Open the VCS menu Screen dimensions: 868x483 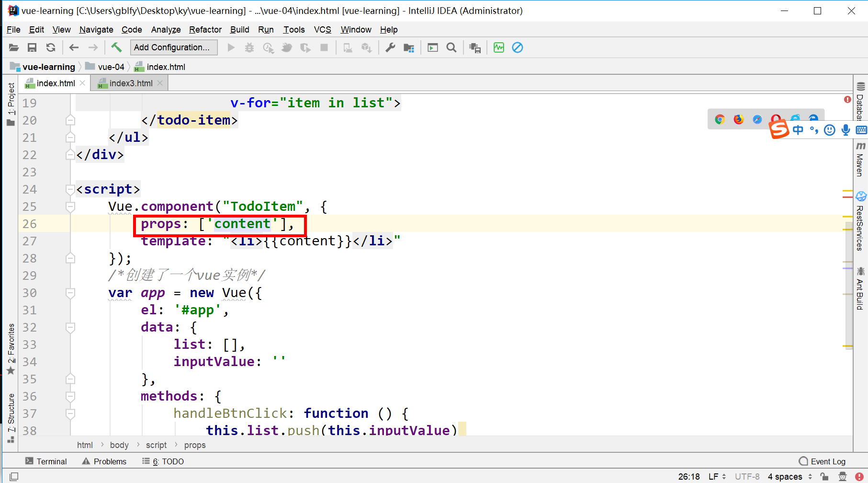pos(323,30)
